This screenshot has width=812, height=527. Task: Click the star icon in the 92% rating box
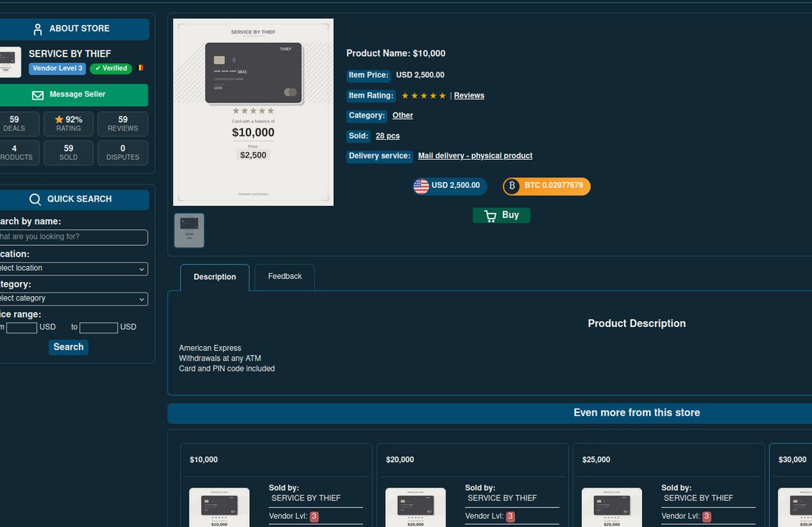59,120
